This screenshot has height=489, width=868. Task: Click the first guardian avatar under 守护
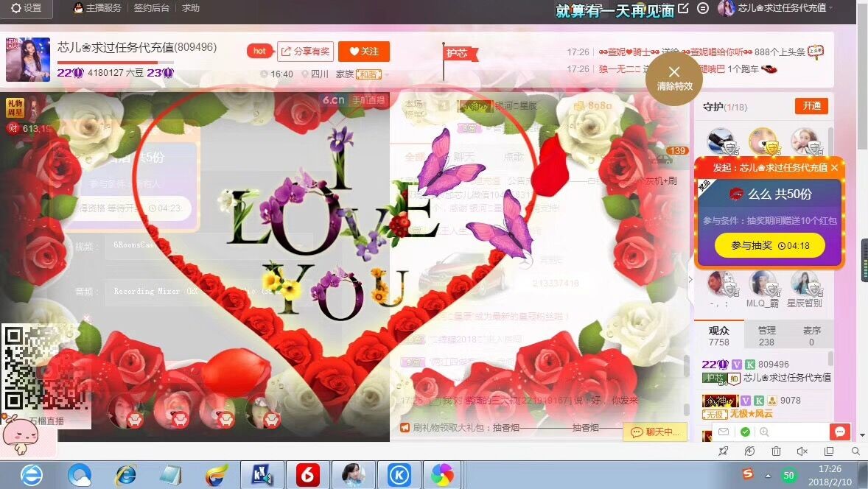pos(722,141)
